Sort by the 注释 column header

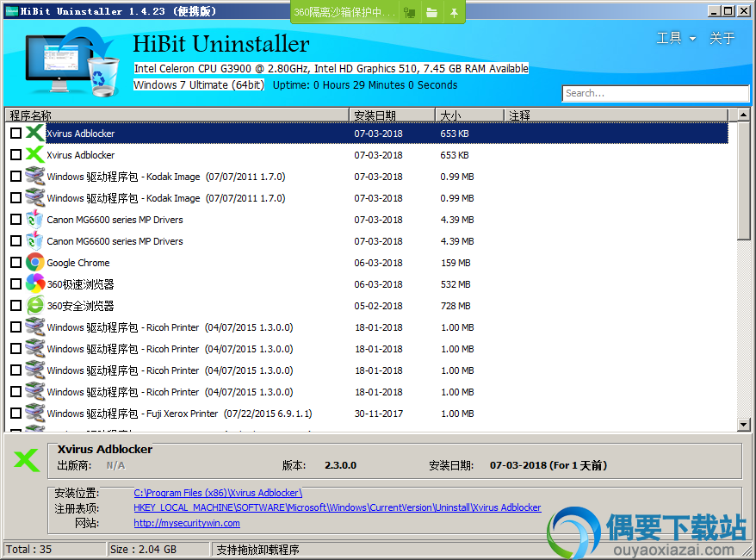coord(617,115)
